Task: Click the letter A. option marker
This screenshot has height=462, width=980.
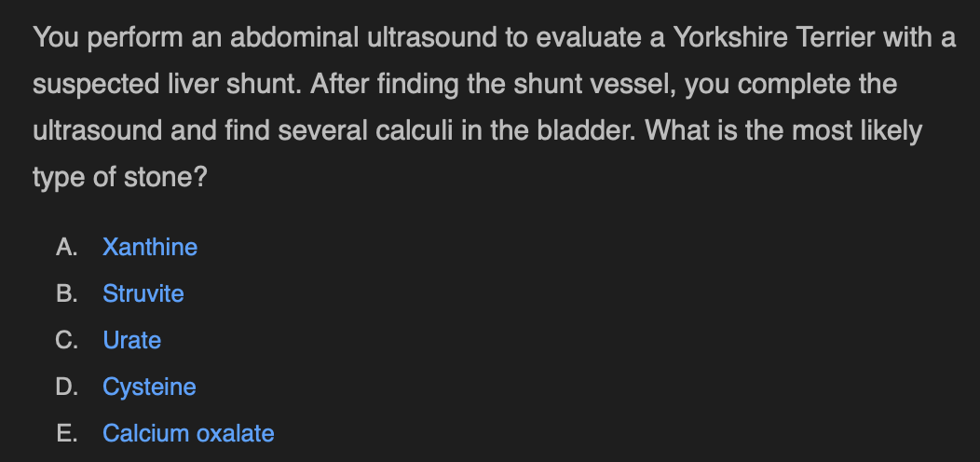Action: 67,247
